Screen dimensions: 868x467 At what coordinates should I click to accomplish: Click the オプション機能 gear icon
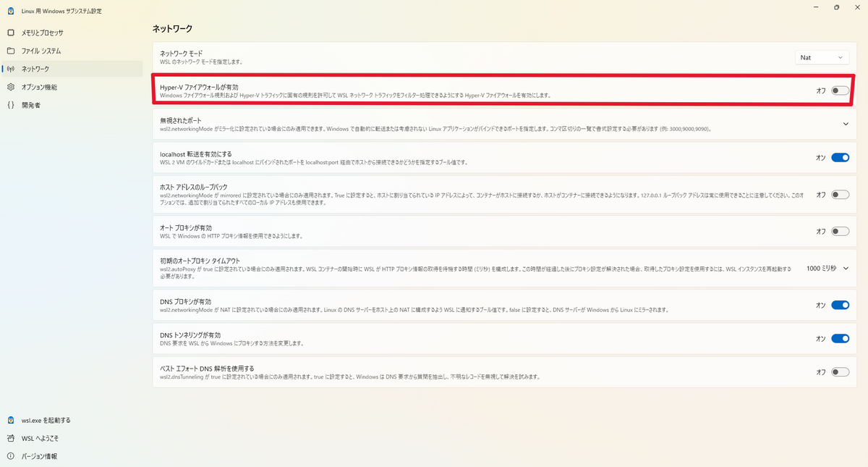pos(11,87)
